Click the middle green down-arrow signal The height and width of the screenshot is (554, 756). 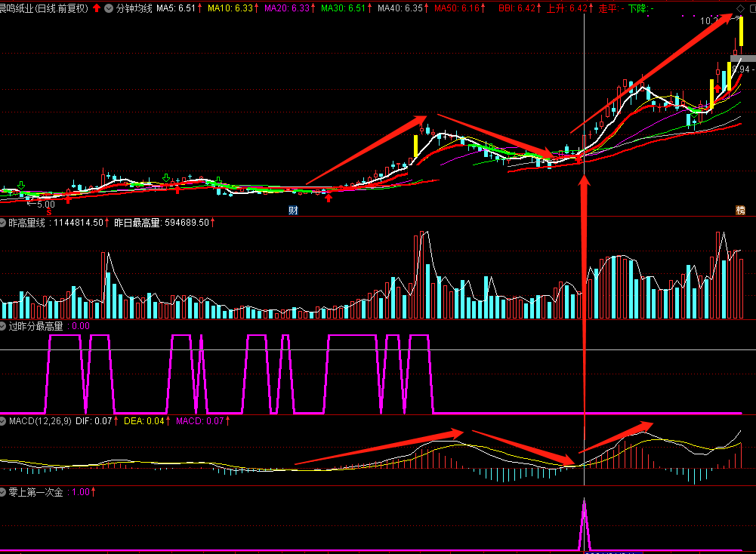(166, 178)
